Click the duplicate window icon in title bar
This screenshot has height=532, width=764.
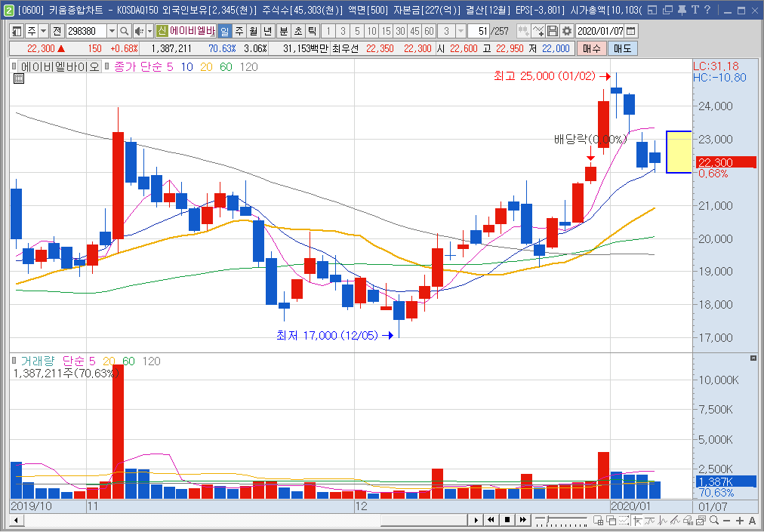pos(667,10)
